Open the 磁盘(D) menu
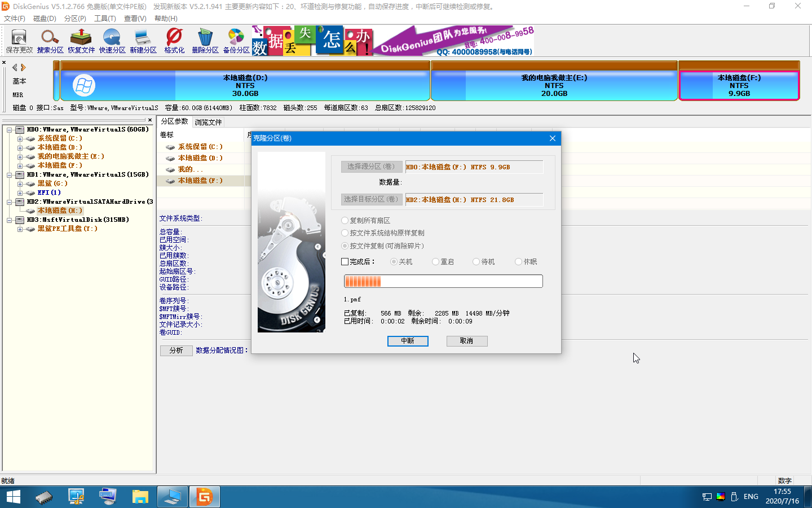Screen dimensions: 812x508 pyautogui.click(x=45, y=19)
